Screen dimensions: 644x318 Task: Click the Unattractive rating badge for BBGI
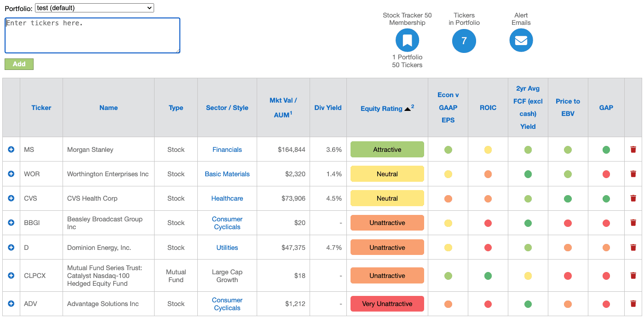click(387, 223)
